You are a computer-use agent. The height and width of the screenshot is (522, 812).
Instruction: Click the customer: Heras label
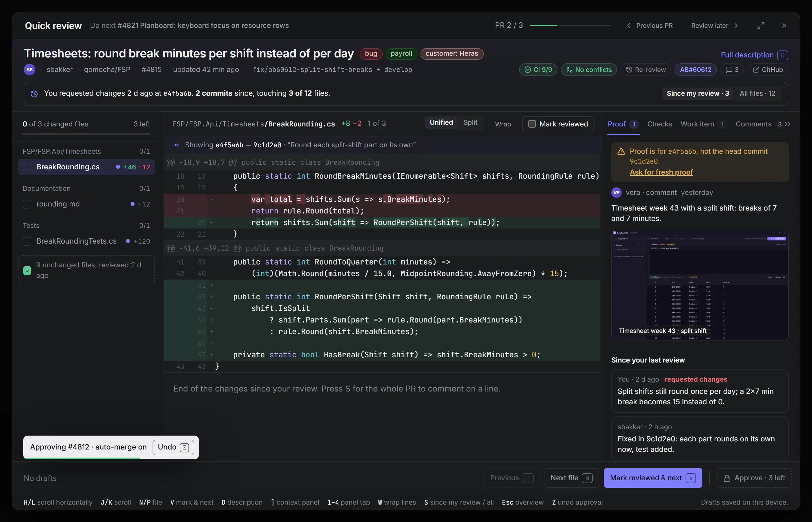pos(452,54)
